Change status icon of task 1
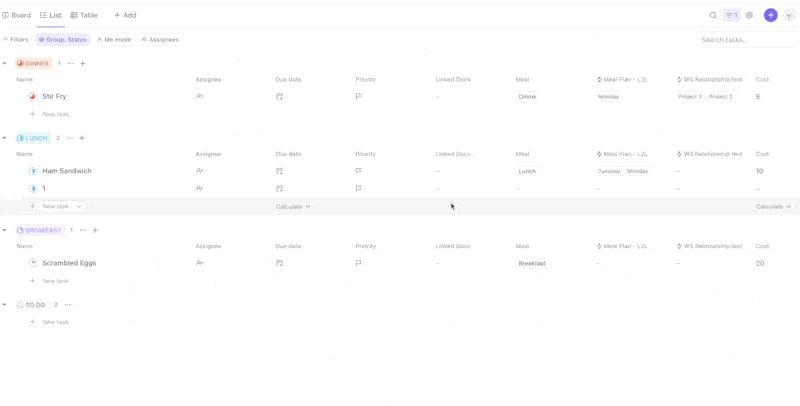 tap(32, 189)
